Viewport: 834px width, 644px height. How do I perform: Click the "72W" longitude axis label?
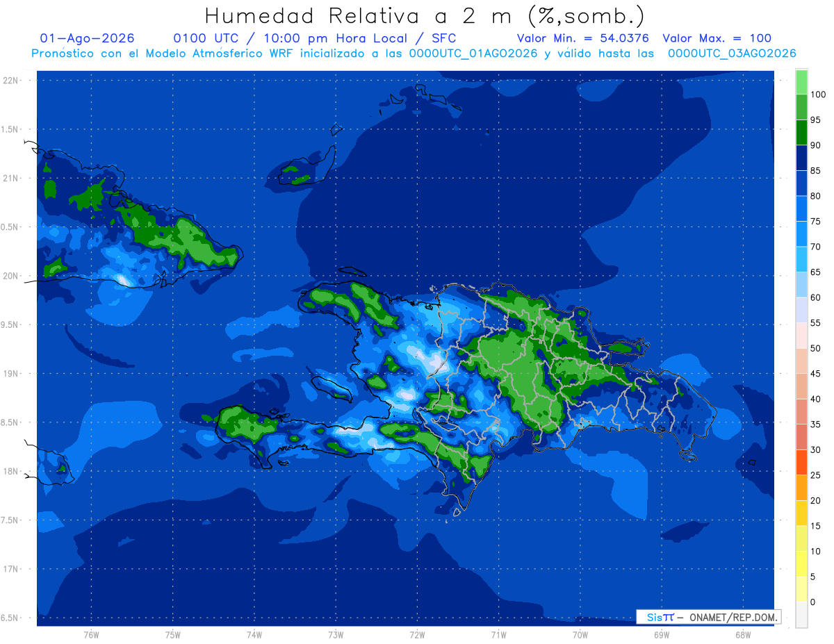point(417,635)
